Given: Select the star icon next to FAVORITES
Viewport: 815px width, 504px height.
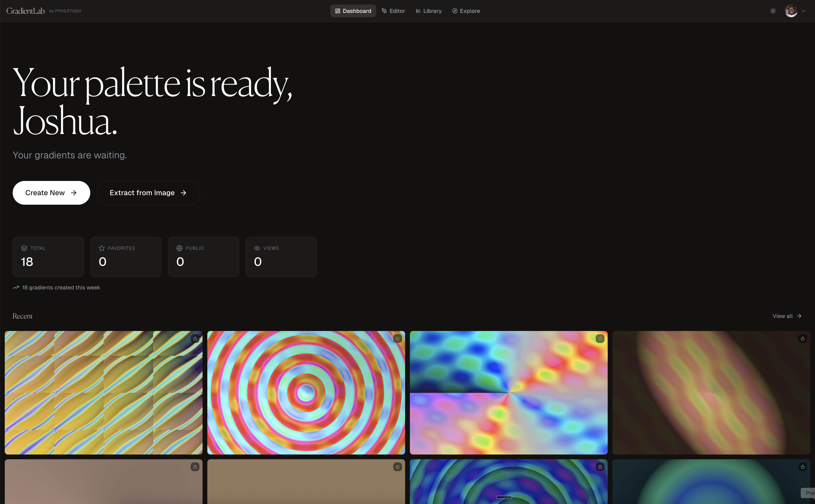Looking at the screenshot, I should click(x=101, y=248).
